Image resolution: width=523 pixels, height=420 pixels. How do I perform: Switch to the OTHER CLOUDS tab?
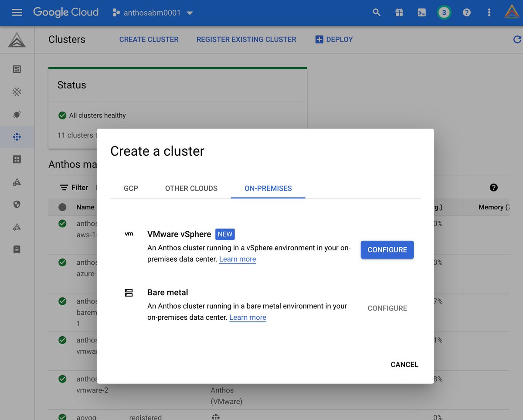click(191, 188)
